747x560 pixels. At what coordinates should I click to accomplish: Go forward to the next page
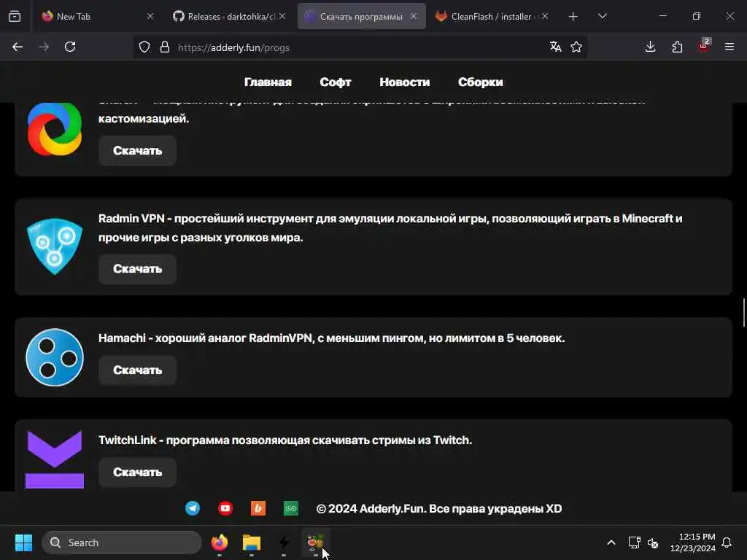pos(44,47)
